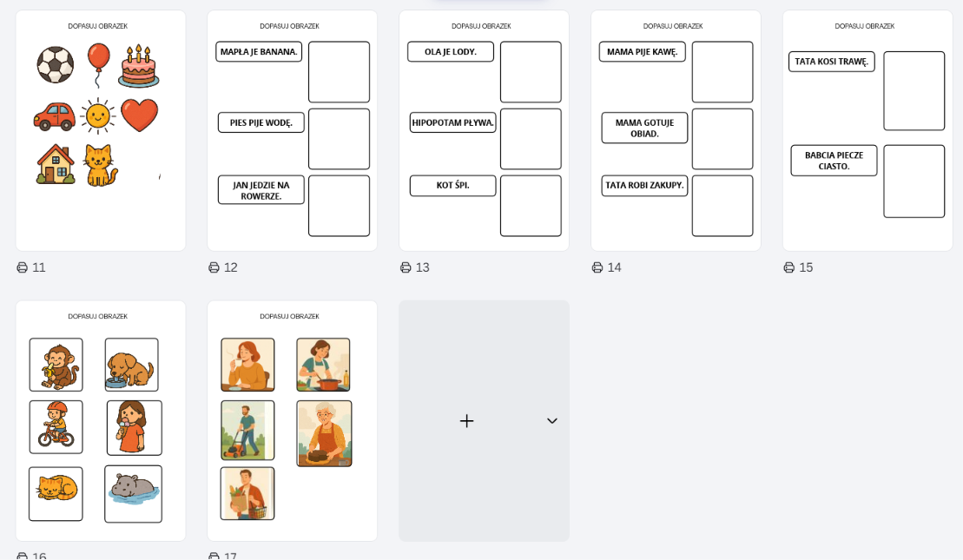
Task: Select the sleeping orange cat picture
Action: (56, 494)
